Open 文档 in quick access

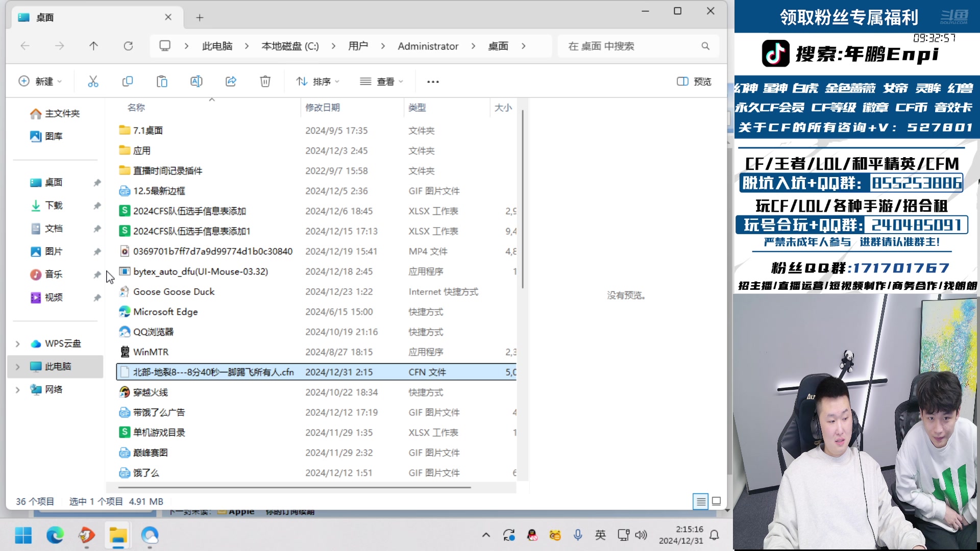(x=46, y=229)
